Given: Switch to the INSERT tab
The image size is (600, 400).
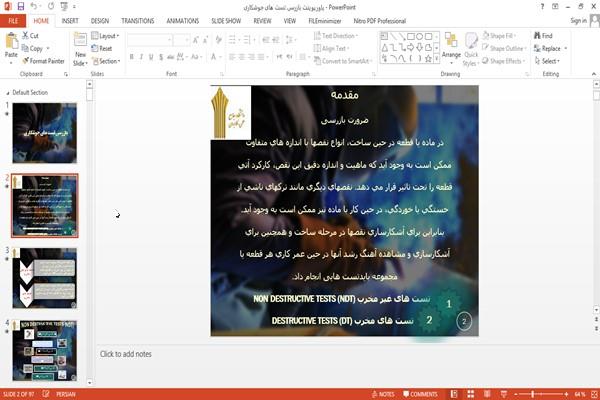Looking at the screenshot, I should coord(70,21).
